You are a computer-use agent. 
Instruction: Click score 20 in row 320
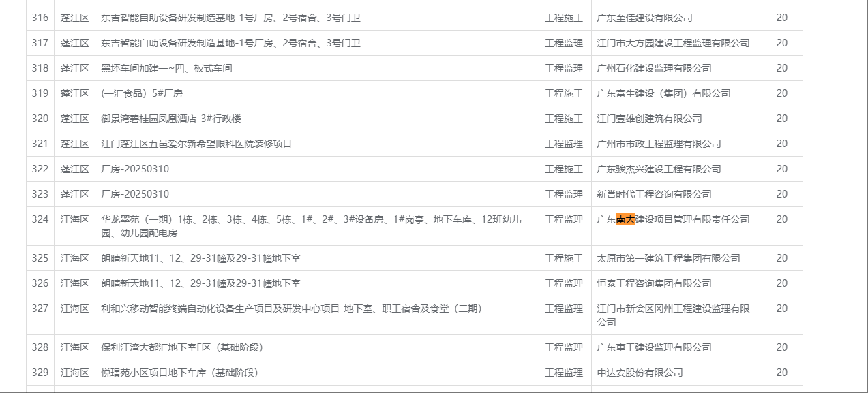tap(781, 119)
